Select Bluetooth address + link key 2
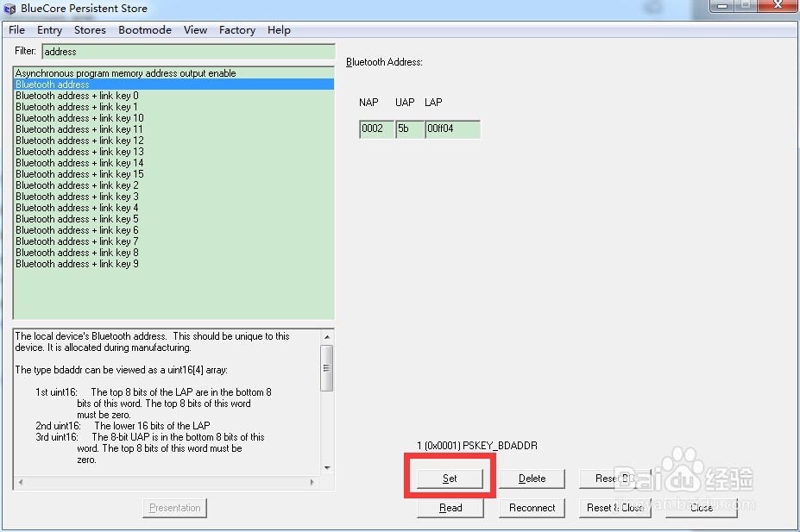The image size is (800, 532). point(173,185)
